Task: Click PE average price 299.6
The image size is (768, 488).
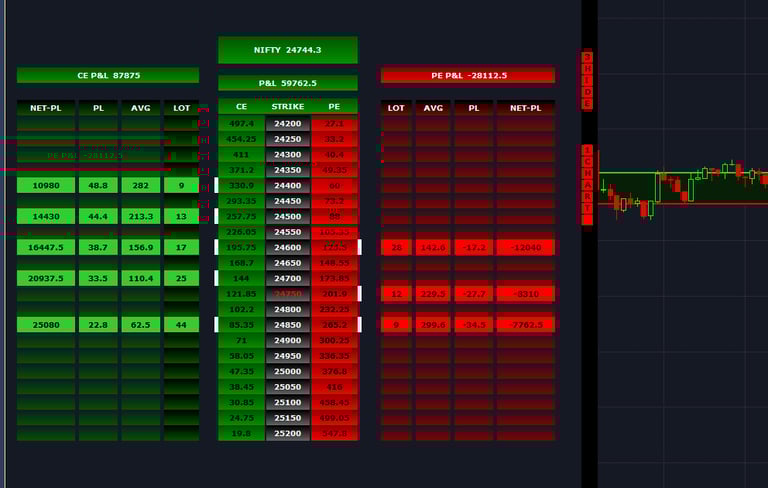Action: pos(433,325)
